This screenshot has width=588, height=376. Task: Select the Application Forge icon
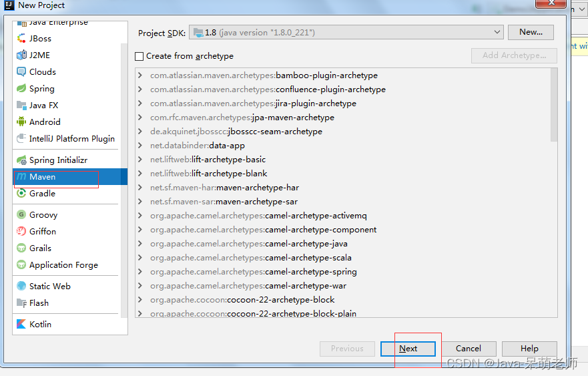pyautogui.click(x=21, y=264)
